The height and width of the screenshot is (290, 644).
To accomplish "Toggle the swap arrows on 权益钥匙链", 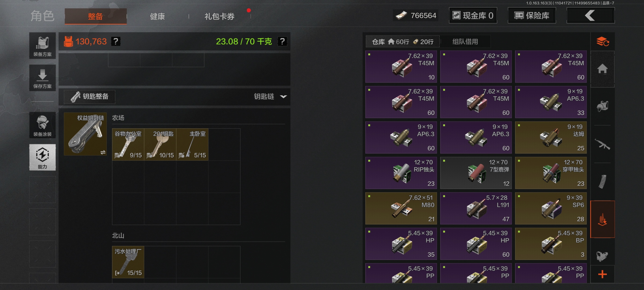I will [x=103, y=152].
